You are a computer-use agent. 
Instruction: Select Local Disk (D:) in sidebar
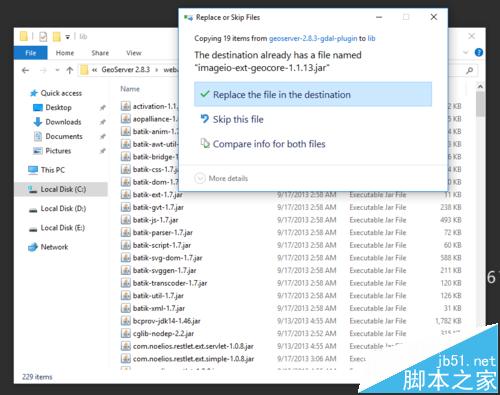point(63,209)
